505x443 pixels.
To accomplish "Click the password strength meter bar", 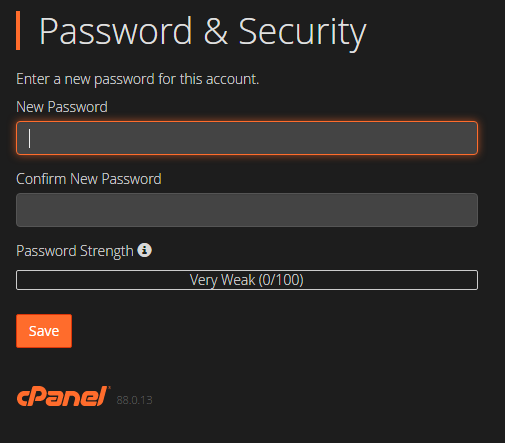I will pyautogui.click(x=247, y=280).
